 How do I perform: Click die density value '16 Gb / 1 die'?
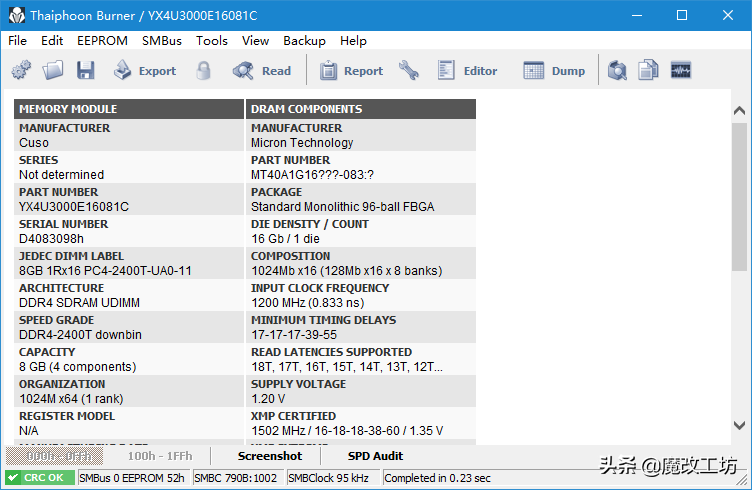click(x=285, y=239)
